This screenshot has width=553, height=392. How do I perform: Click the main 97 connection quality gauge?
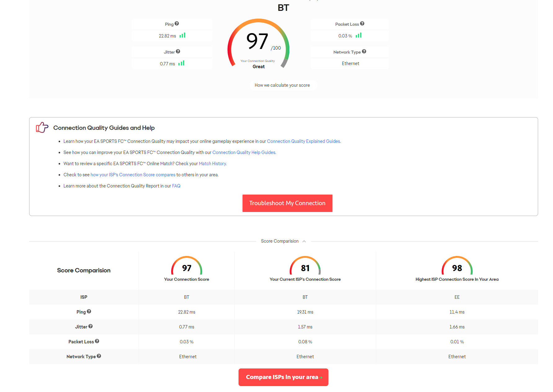coord(258,43)
